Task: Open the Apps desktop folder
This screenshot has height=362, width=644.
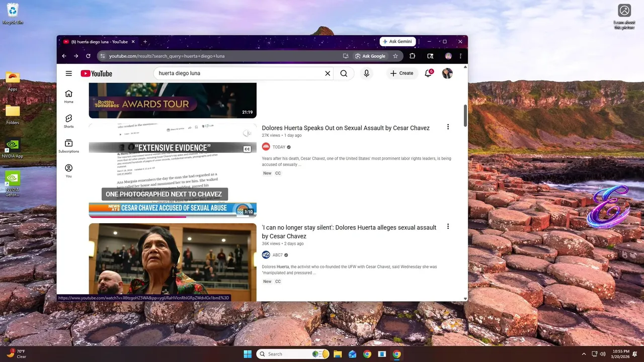Action: tap(13, 81)
